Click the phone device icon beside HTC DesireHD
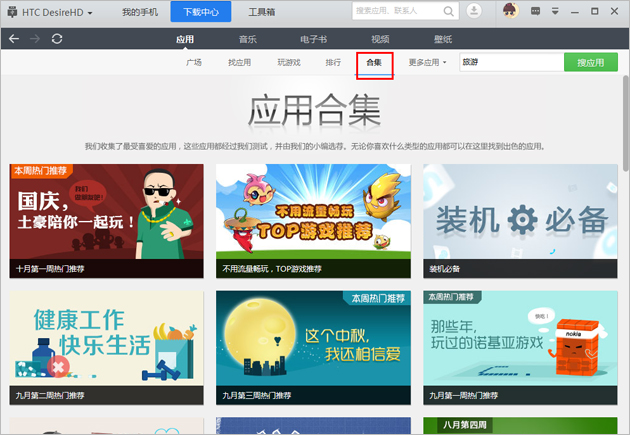This screenshot has height=435, width=630. 12,12
